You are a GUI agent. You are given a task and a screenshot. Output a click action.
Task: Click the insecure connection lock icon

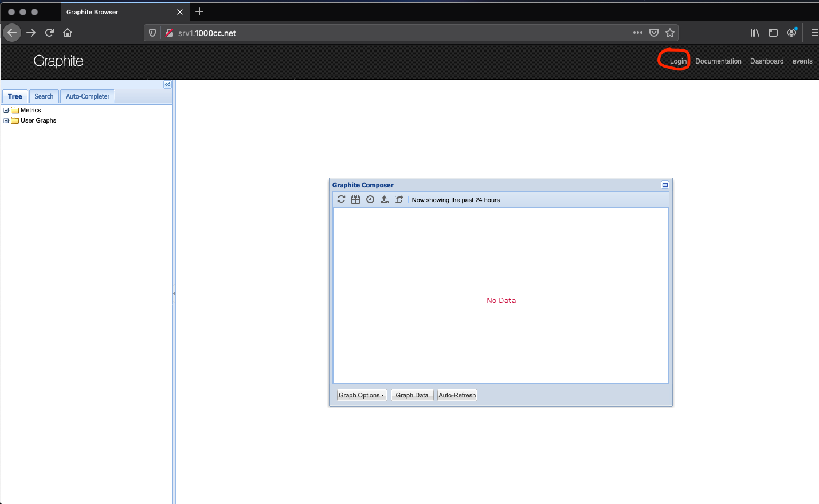click(x=169, y=33)
